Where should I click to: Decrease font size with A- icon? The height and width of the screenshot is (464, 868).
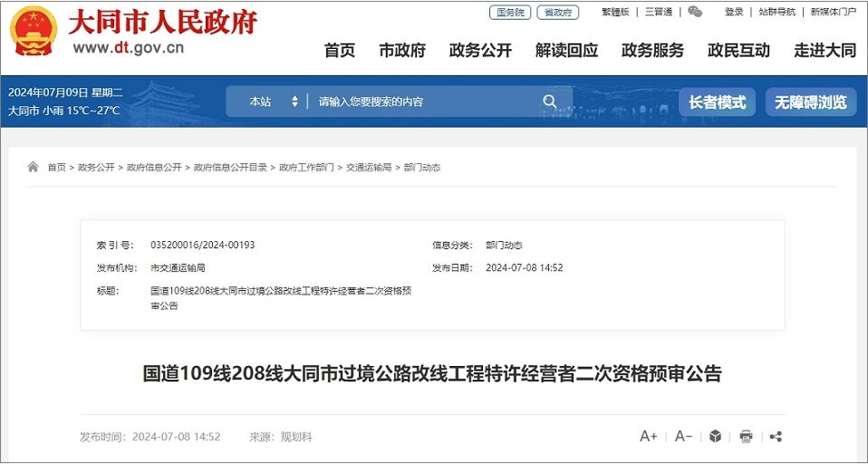[683, 437]
